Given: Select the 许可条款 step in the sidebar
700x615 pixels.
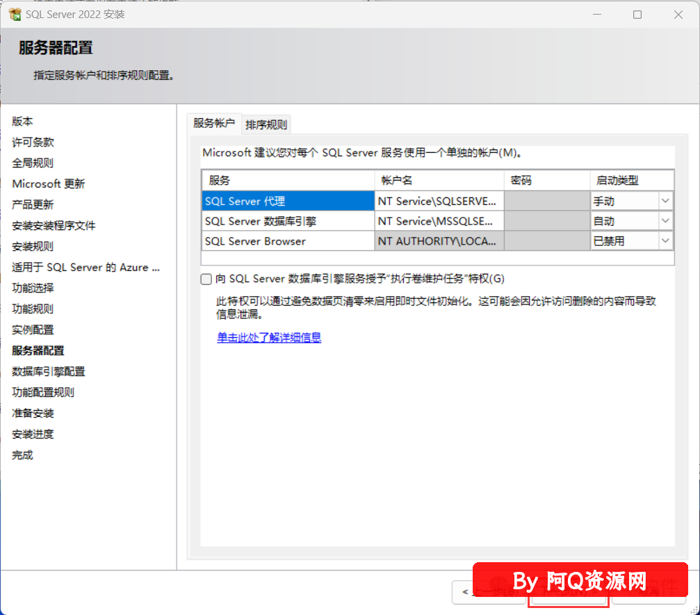Looking at the screenshot, I should pos(33,142).
